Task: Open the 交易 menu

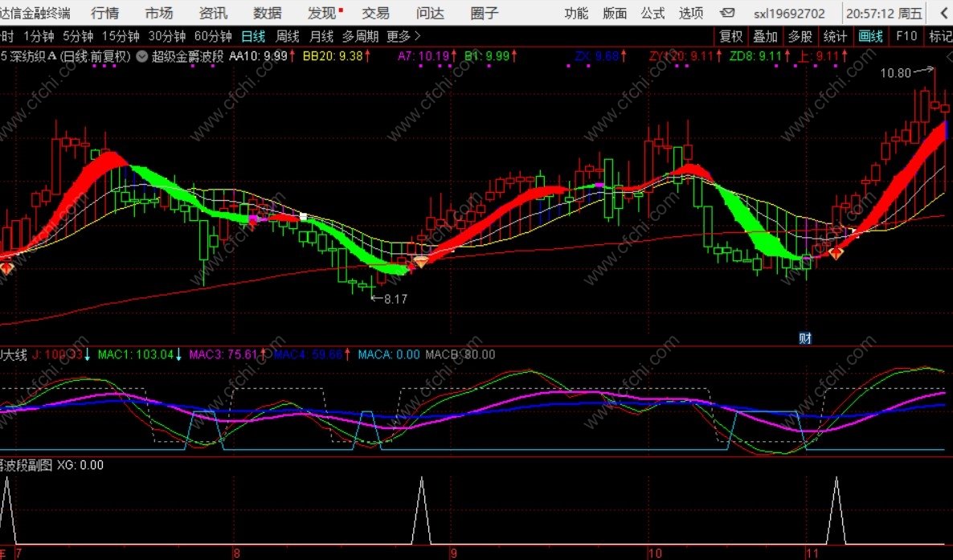Action: [x=375, y=13]
